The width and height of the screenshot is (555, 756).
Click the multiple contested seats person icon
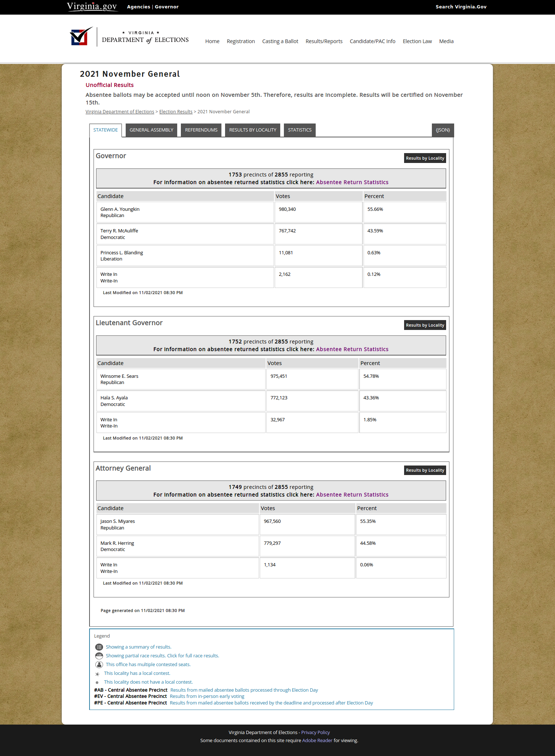[x=99, y=665]
